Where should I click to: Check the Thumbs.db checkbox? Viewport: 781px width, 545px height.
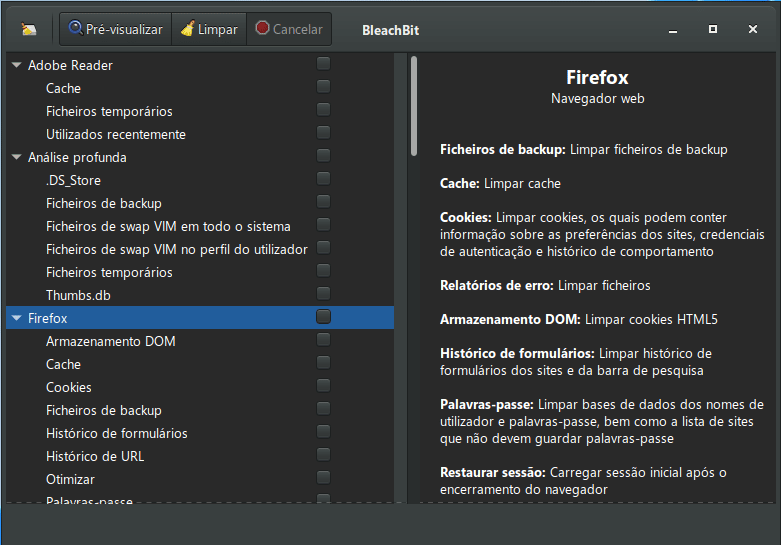[x=323, y=294]
